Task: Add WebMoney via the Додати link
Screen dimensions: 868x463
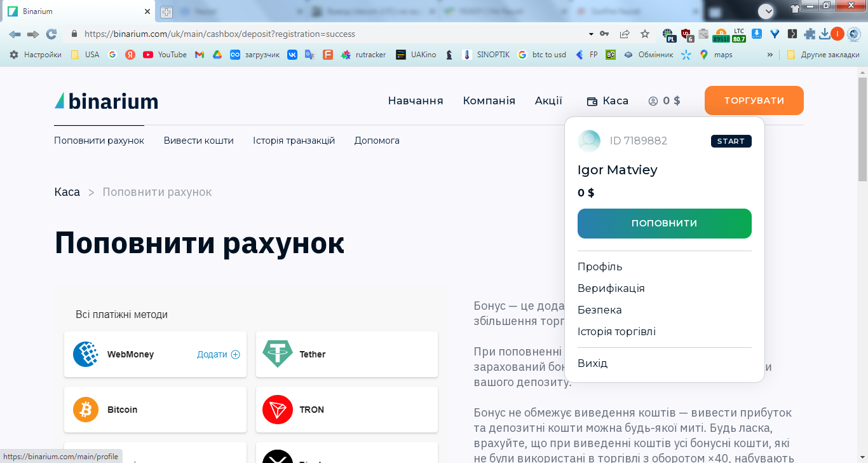Action: [219, 354]
